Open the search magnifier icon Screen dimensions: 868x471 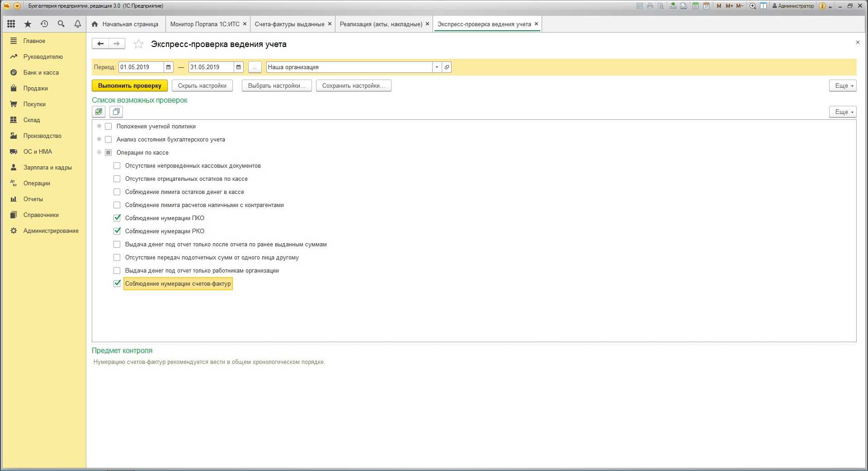coord(61,24)
